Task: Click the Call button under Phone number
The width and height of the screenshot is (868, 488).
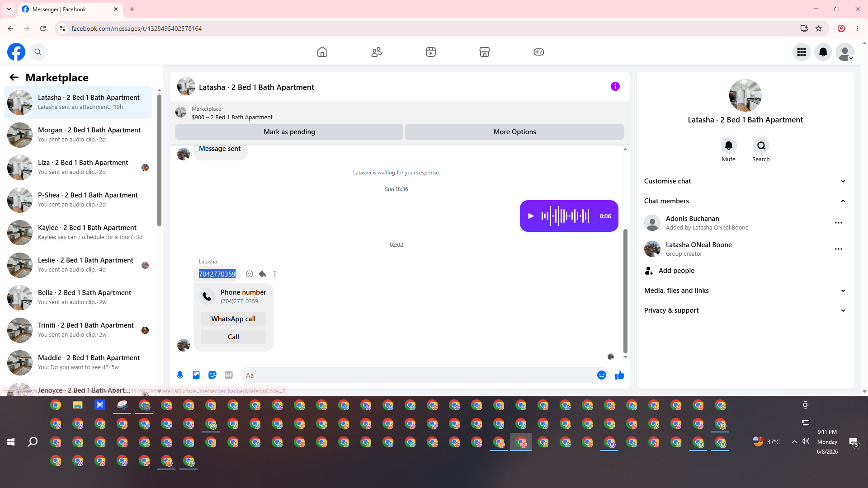Action: [233, 337]
